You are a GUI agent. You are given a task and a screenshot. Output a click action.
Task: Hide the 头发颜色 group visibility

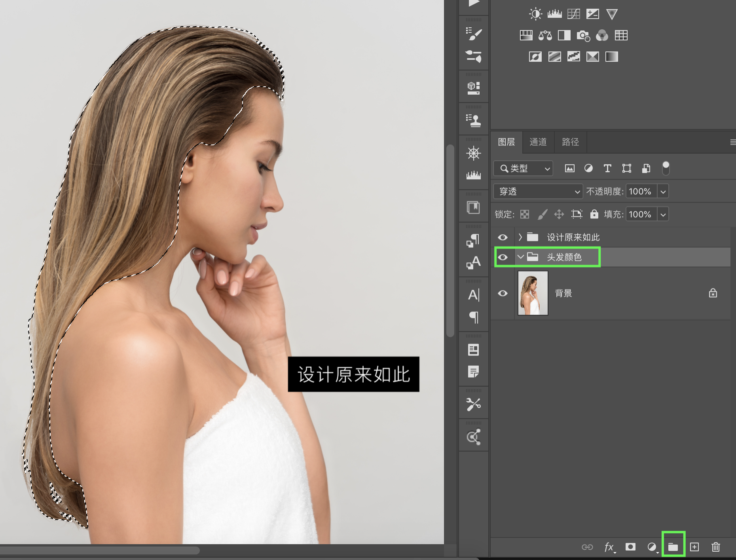503,257
